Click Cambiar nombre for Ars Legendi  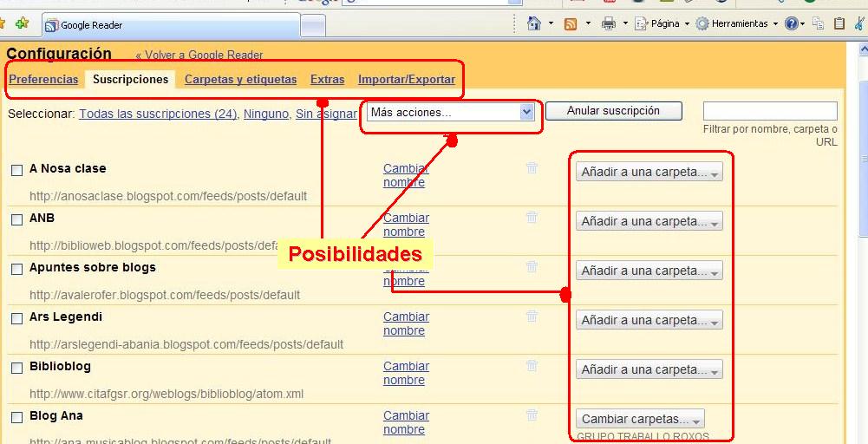(406, 323)
